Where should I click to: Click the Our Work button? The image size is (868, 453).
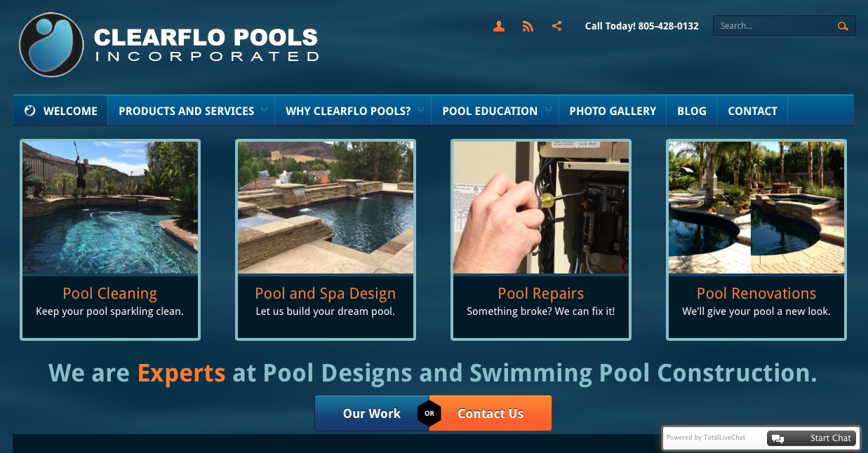[x=371, y=414]
